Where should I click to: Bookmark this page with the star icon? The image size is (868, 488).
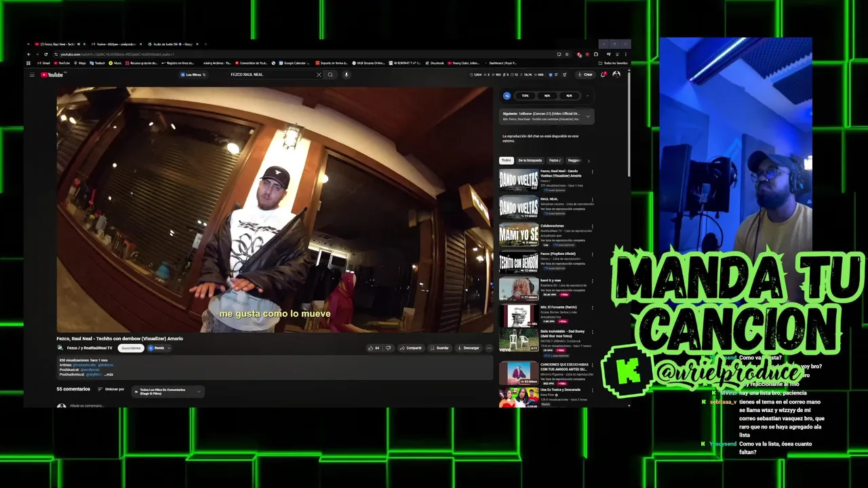tap(567, 54)
